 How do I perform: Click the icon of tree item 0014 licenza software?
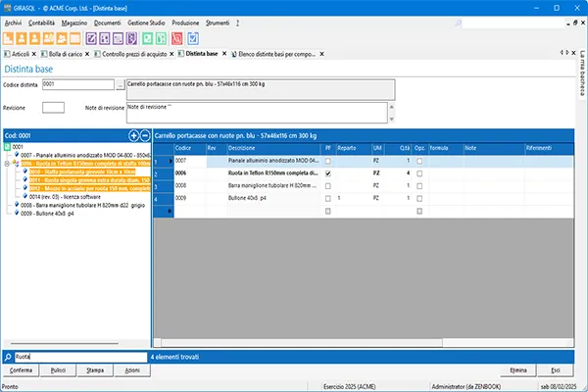pos(25,196)
